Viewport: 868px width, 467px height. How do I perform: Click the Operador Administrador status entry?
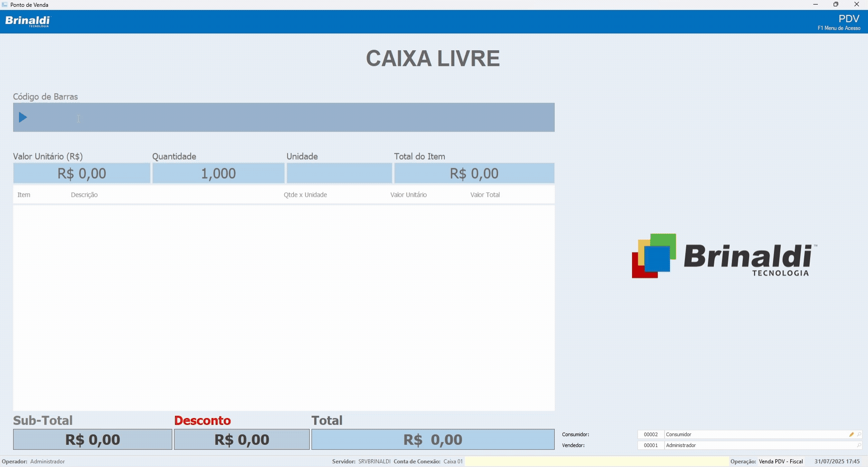33,462
